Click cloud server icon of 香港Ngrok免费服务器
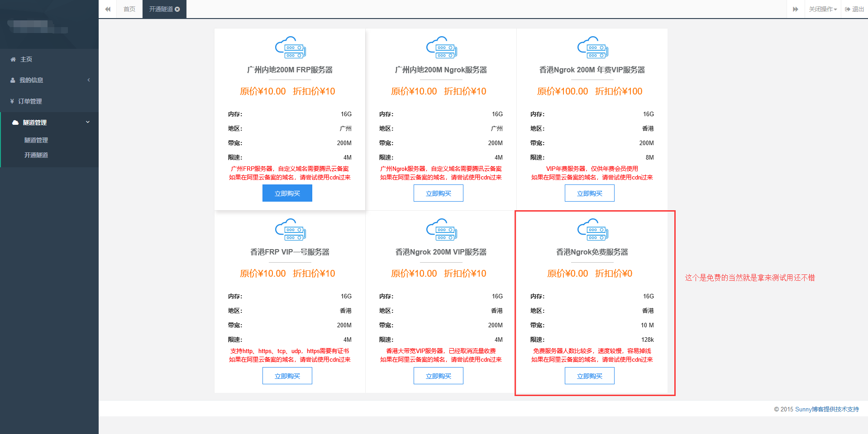 pos(592,230)
